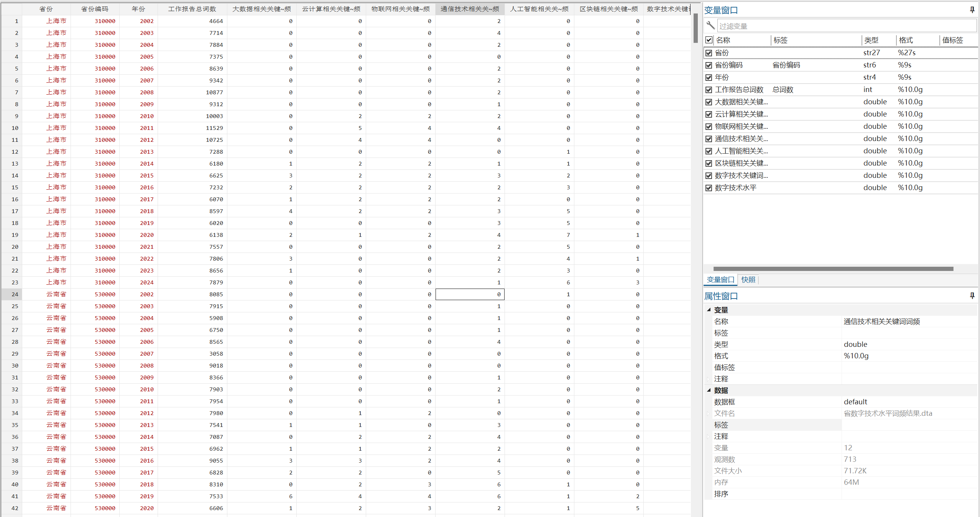The height and width of the screenshot is (517, 980).
Task: Collapse the 数据 section in properties
Action: 709,390
